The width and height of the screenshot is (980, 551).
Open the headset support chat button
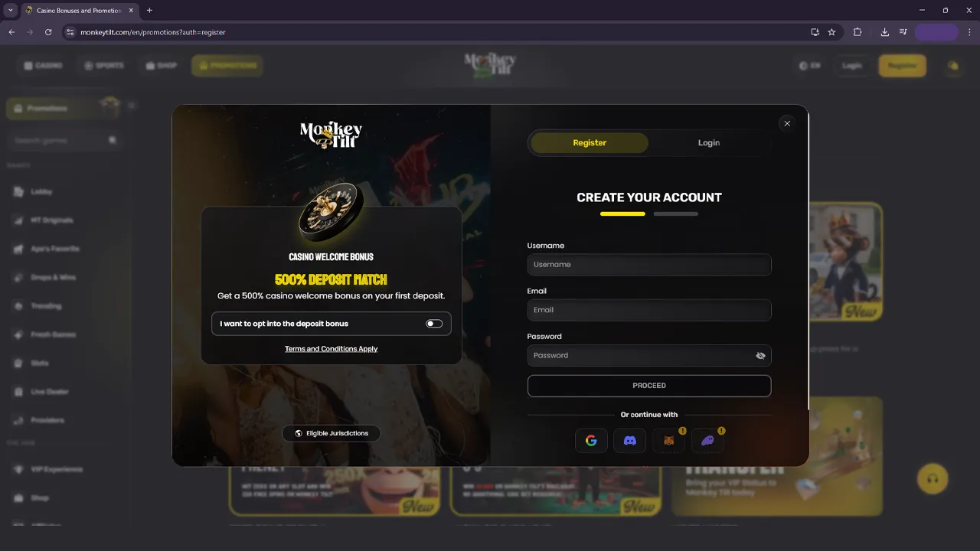[933, 479]
